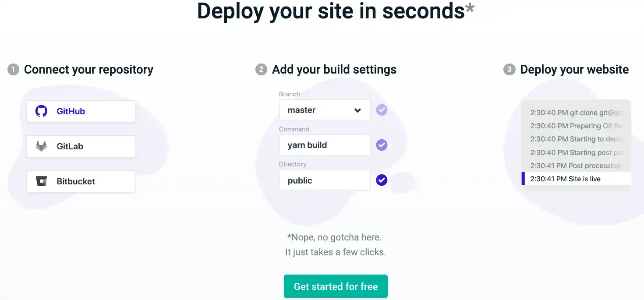644x300 pixels.
Task: Click the step 3 number badge
Action: pyautogui.click(x=510, y=70)
